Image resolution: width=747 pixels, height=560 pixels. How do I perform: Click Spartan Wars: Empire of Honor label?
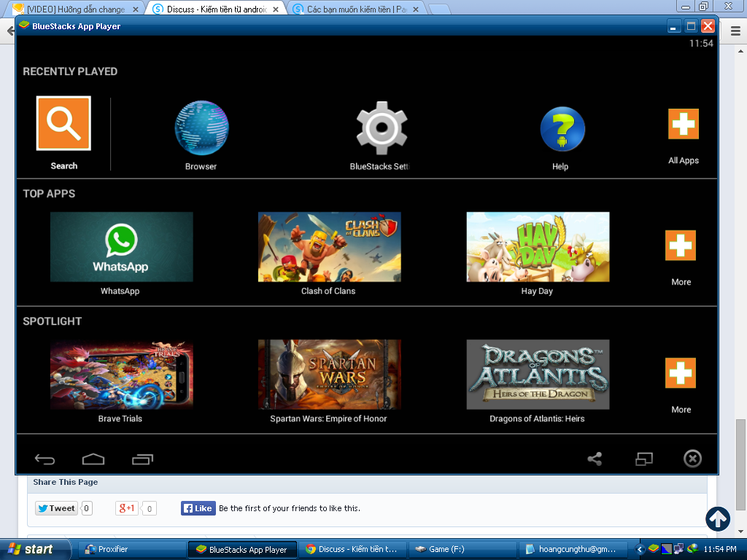click(x=328, y=419)
